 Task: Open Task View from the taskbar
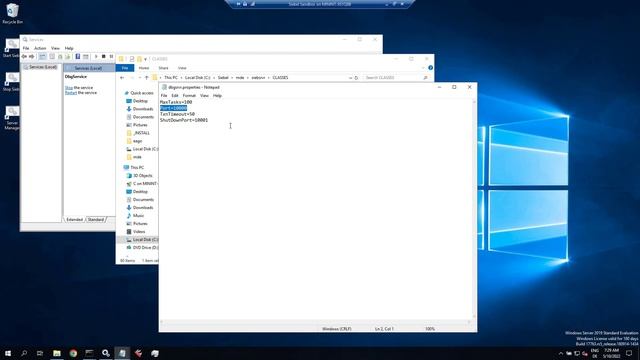click(40, 353)
